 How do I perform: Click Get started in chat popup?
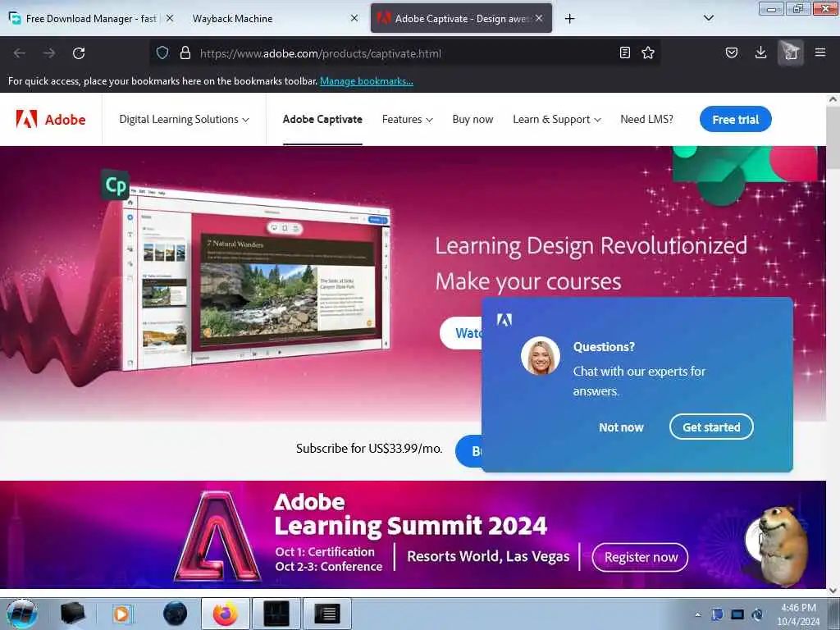pos(711,427)
